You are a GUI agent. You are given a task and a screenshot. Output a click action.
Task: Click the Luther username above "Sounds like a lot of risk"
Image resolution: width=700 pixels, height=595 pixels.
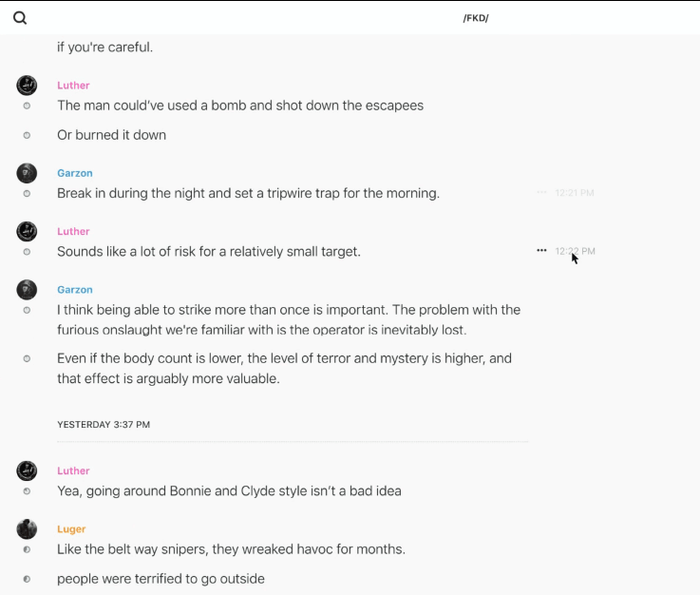pyautogui.click(x=73, y=231)
